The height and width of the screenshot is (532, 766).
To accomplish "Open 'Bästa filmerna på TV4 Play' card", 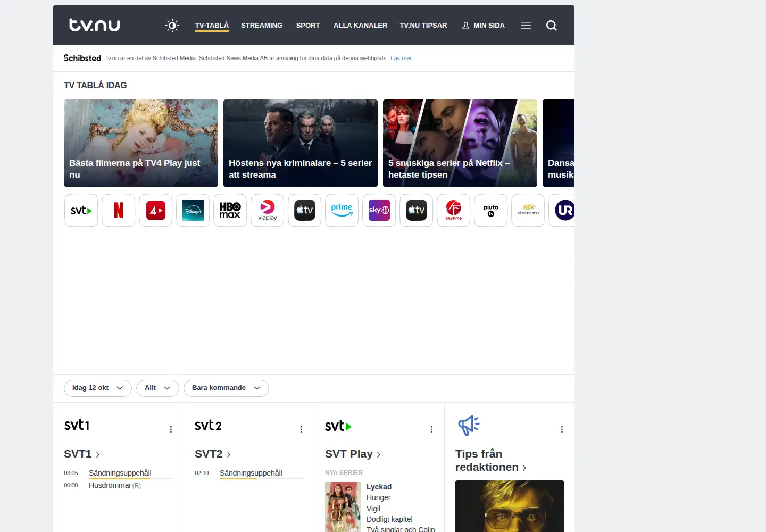I will 141,143.
